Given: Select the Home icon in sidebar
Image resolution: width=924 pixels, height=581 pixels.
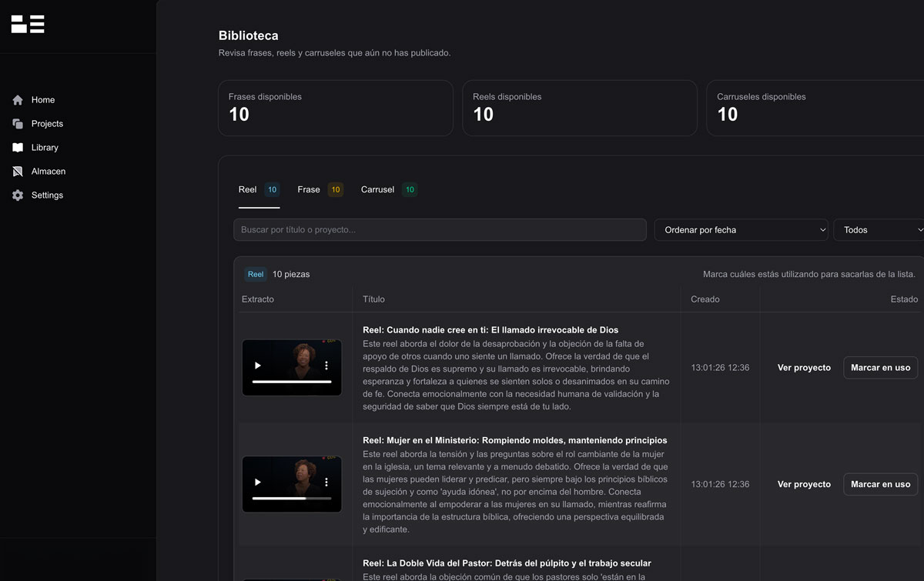Looking at the screenshot, I should point(17,99).
